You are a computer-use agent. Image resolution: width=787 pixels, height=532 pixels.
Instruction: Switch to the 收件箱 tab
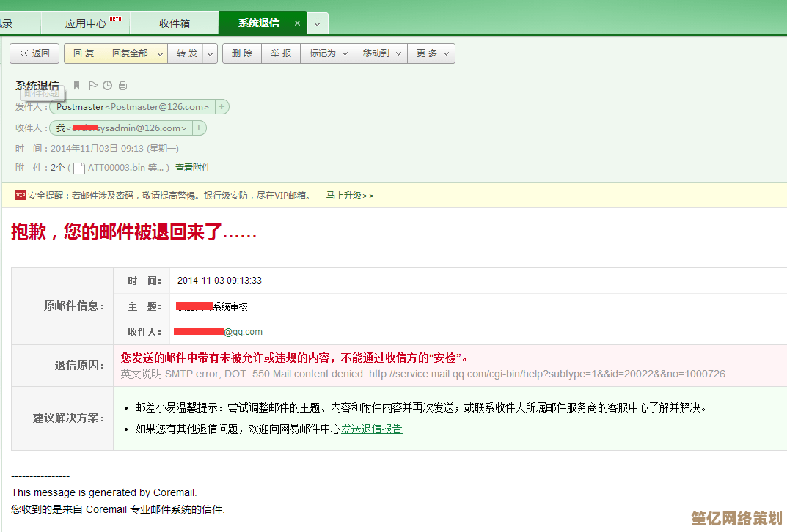[175, 23]
